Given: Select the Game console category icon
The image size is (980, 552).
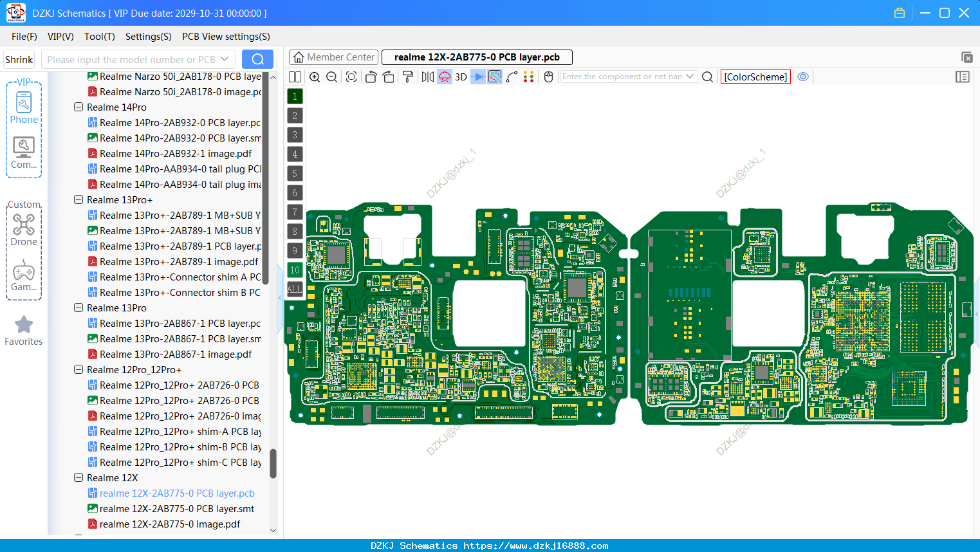Looking at the screenshot, I should (x=24, y=275).
